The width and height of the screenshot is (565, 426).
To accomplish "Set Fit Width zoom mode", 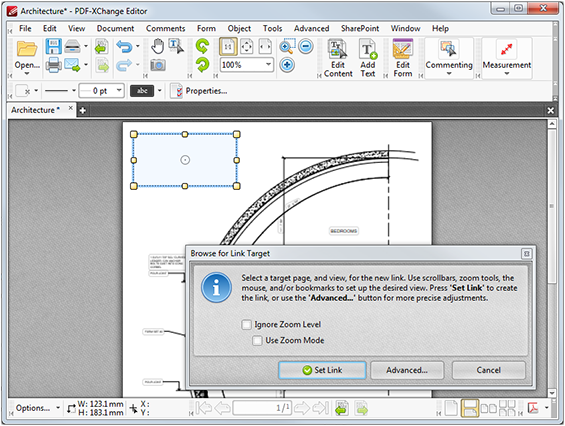I will tap(265, 46).
